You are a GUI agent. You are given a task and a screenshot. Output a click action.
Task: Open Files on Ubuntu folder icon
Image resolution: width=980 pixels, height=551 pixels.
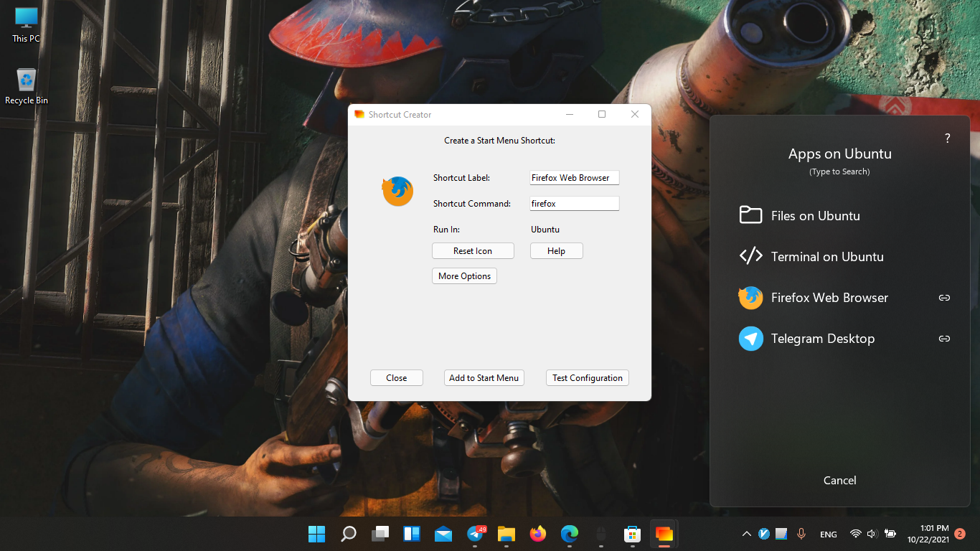tap(750, 215)
